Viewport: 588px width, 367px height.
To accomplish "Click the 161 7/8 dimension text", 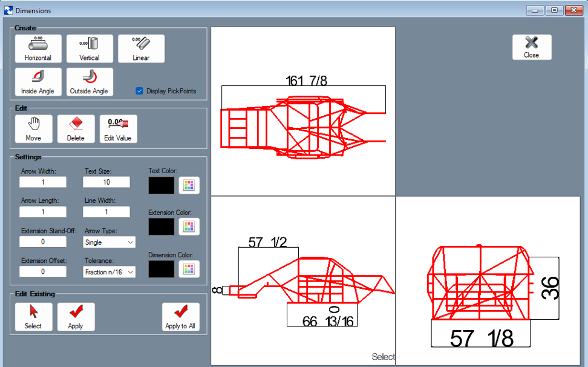I will [306, 81].
